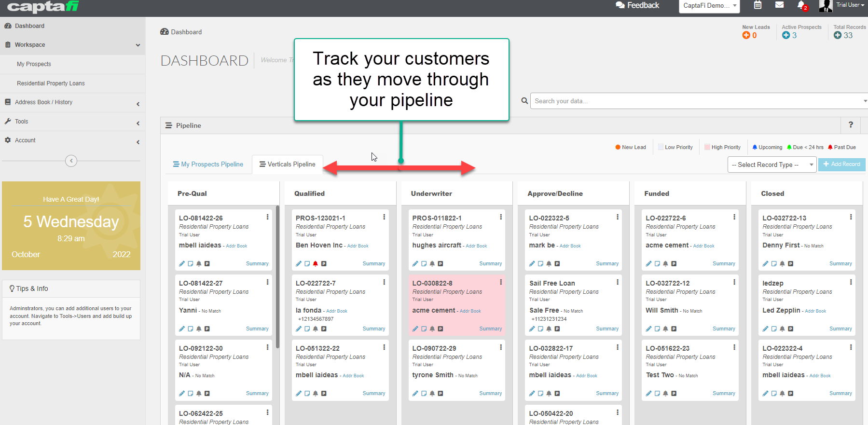The width and height of the screenshot is (868, 425).
Task: Expand the Tools sidebar menu
Action: pos(72,122)
